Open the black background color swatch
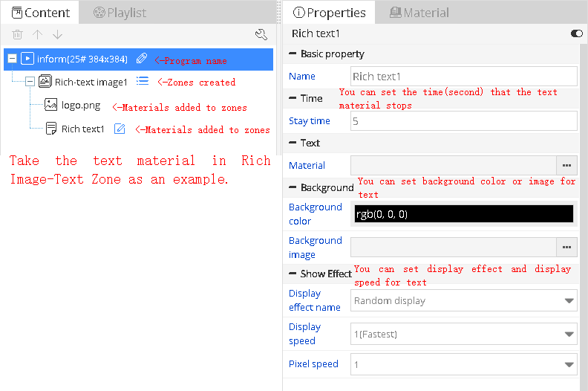This screenshot has width=588, height=391. pyautogui.click(x=463, y=214)
